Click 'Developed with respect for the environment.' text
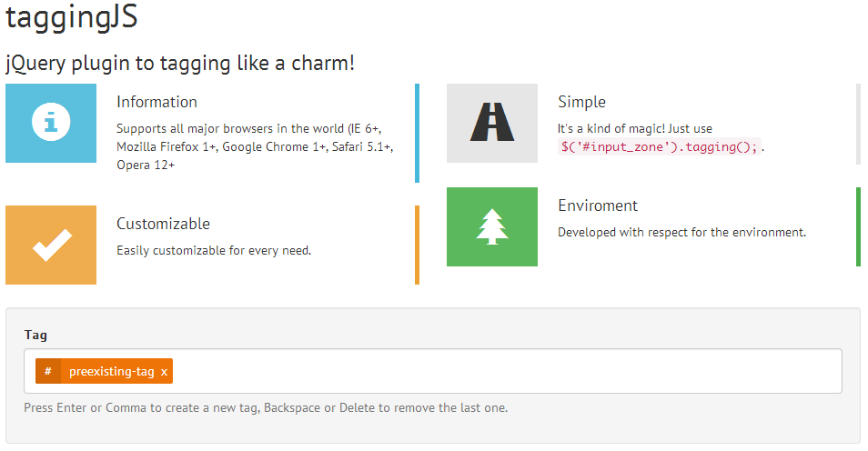 [681, 233]
